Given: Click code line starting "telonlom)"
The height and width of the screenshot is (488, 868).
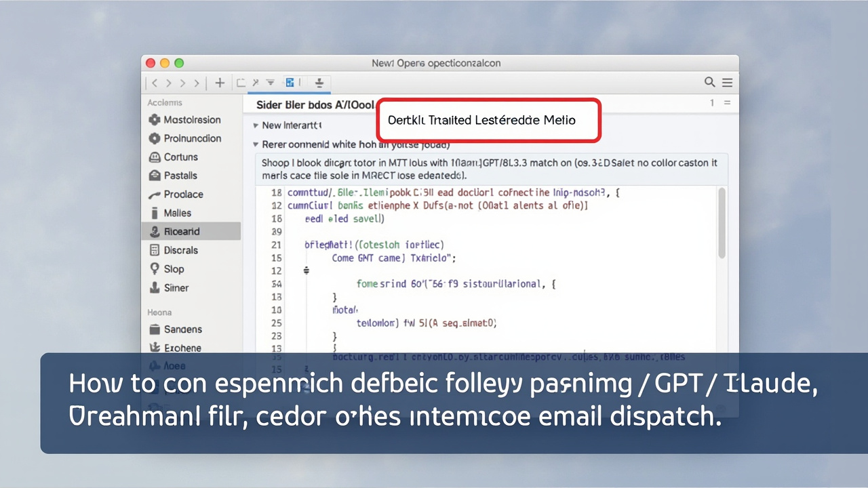Looking at the screenshot, I should pyautogui.click(x=427, y=323).
